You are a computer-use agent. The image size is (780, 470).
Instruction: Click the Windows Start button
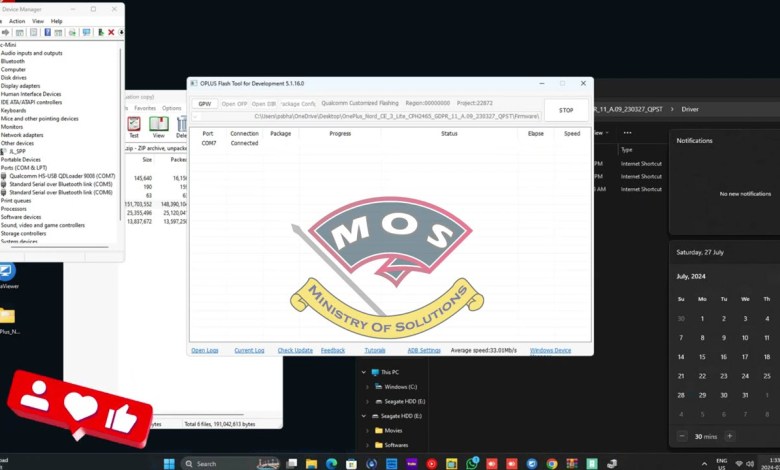click(x=169, y=463)
